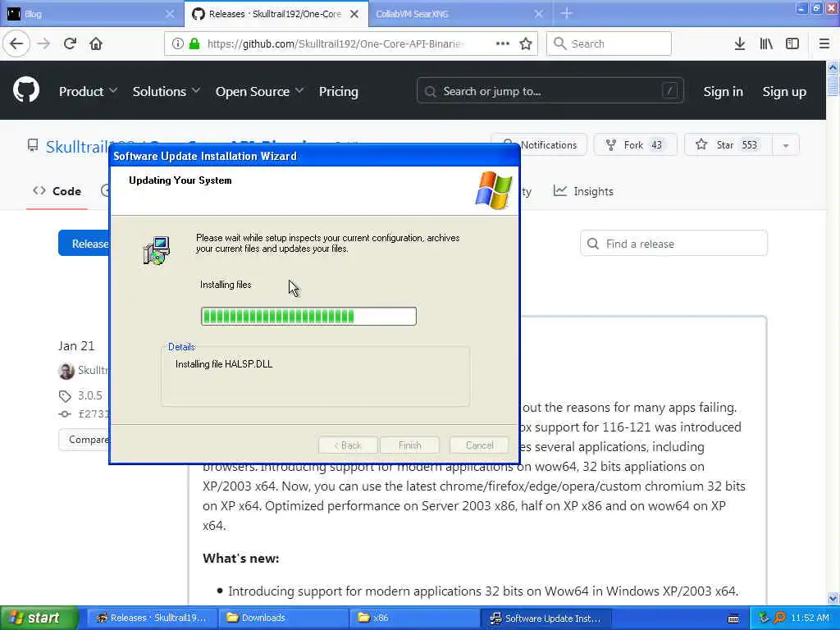Click the tag icon beside 3.0.5
This screenshot has width=840, height=630.
coord(65,396)
